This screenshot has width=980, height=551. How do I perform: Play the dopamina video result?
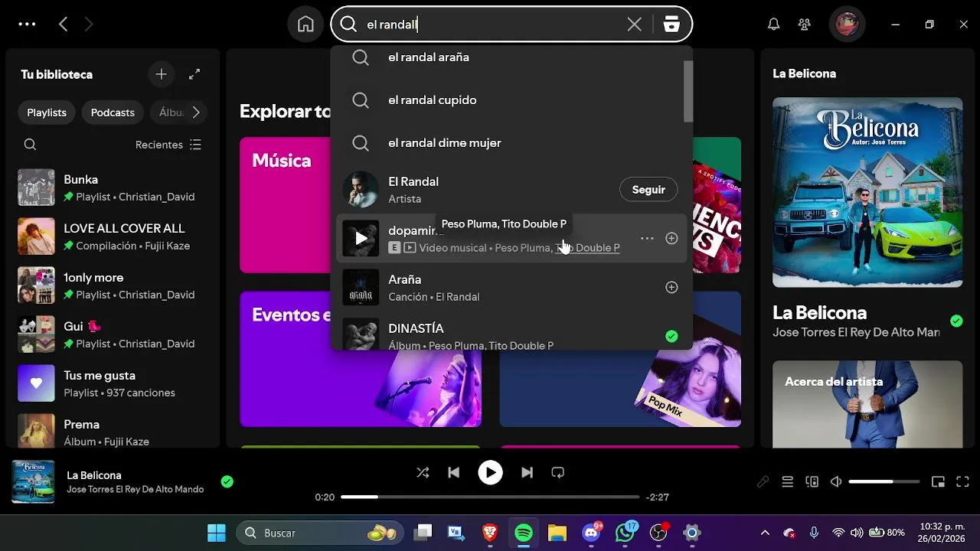[x=361, y=239]
